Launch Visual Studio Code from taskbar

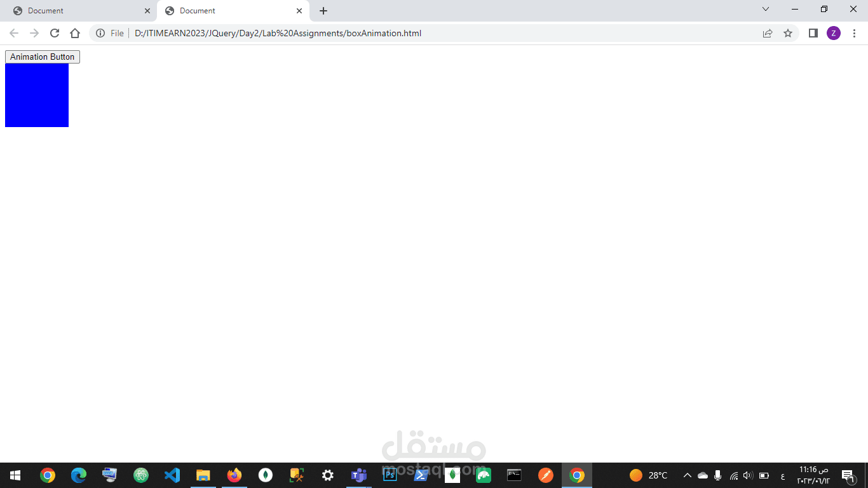(172, 475)
